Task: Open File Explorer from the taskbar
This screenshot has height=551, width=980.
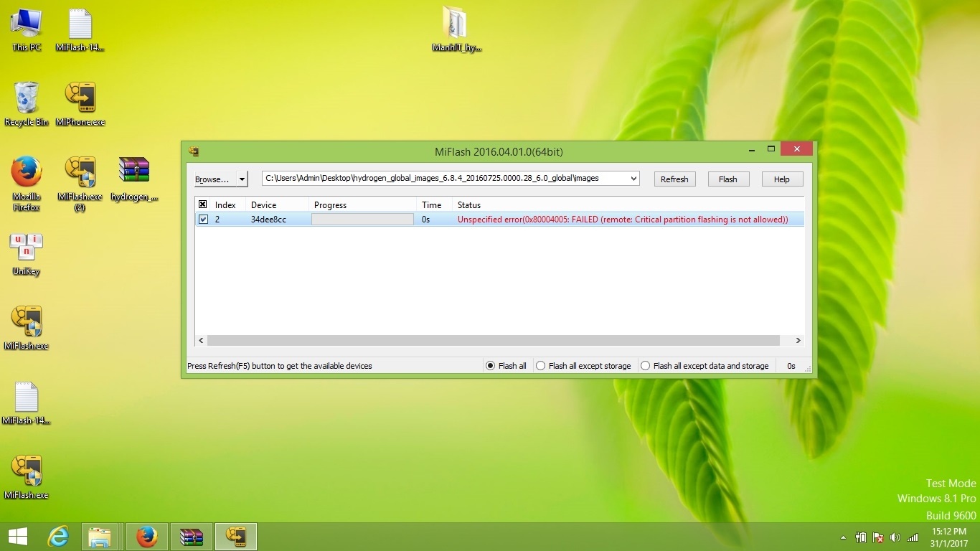Action: (100, 537)
